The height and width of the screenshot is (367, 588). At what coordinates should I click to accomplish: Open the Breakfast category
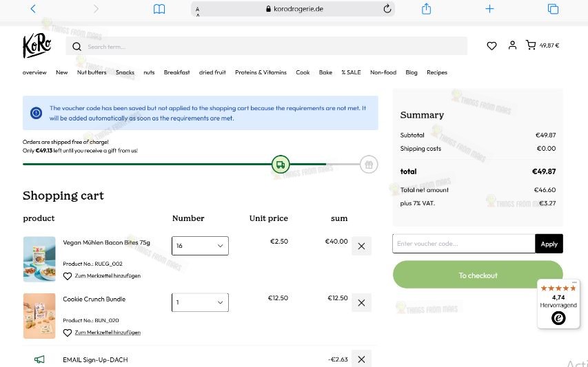point(176,72)
